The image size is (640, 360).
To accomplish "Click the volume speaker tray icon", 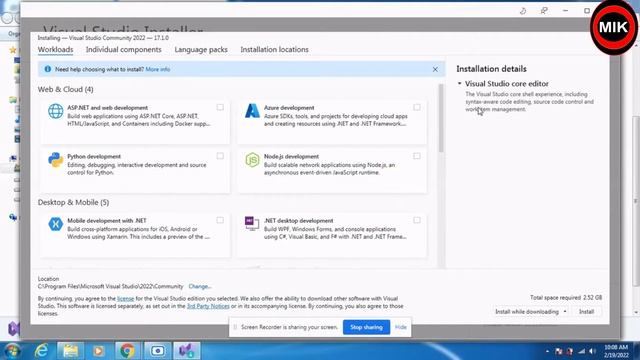I will click(x=592, y=351).
